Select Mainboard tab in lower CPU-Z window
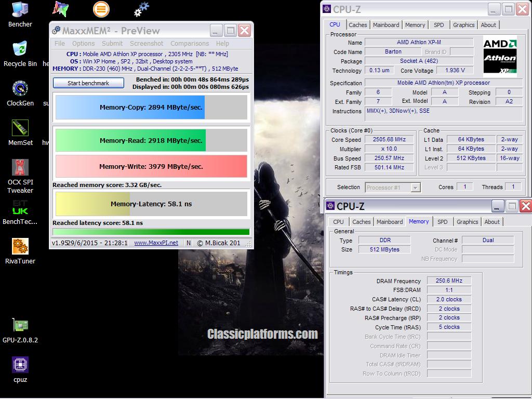The width and height of the screenshot is (532, 399). point(390,221)
